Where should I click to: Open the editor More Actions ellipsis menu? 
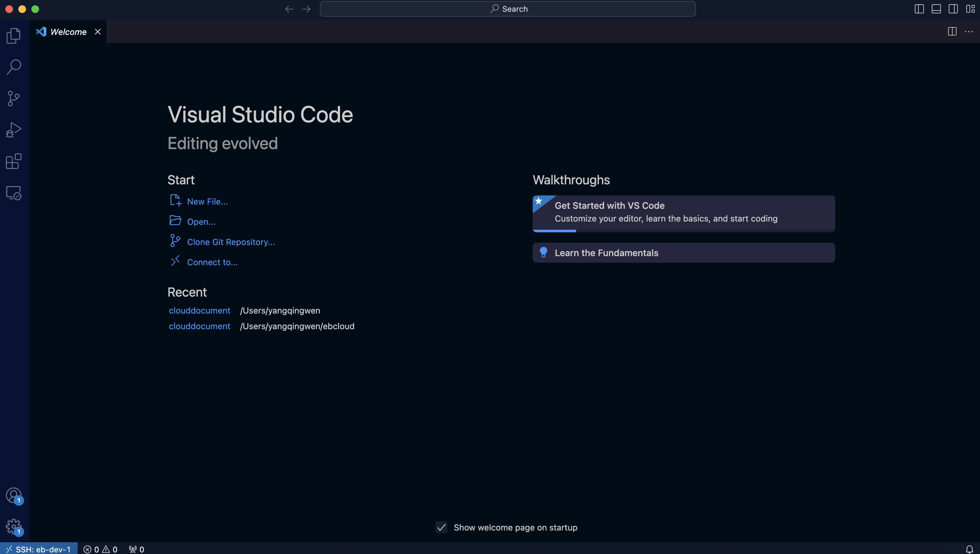(x=969, y=32)
